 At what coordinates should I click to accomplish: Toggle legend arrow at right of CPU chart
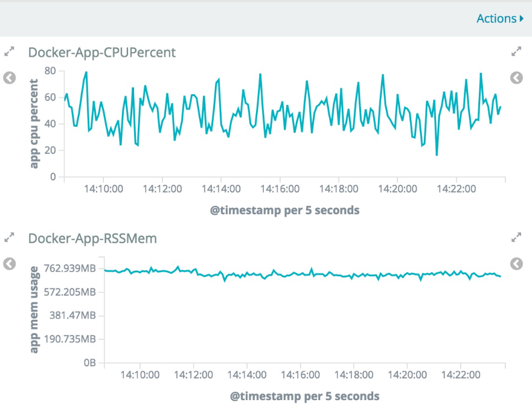pyautogui.click(x=516, y=78)
